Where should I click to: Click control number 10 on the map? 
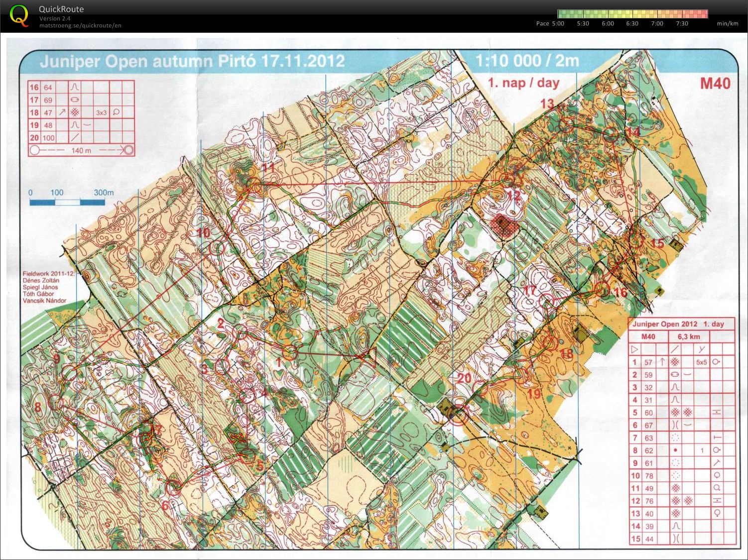click(204, 233)
